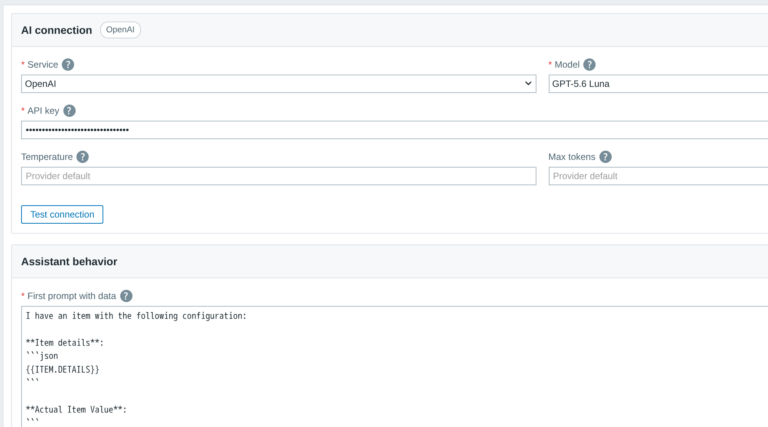
Task: Click into the First prompt with data textarea
Action: (394, 367)
